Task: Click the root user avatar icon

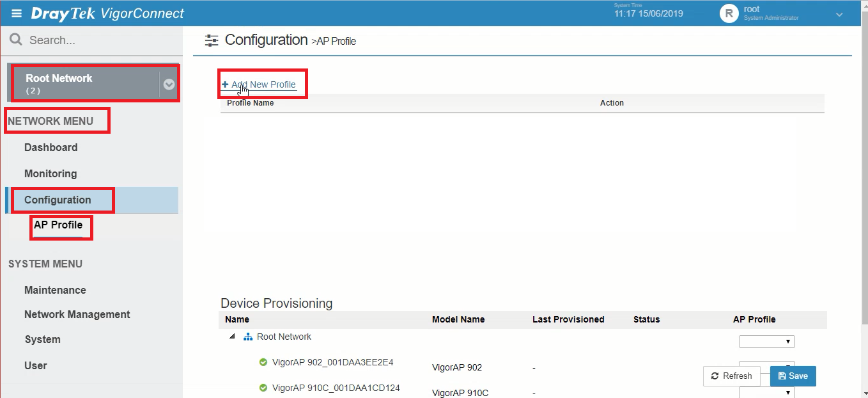Action: point(729,13)
